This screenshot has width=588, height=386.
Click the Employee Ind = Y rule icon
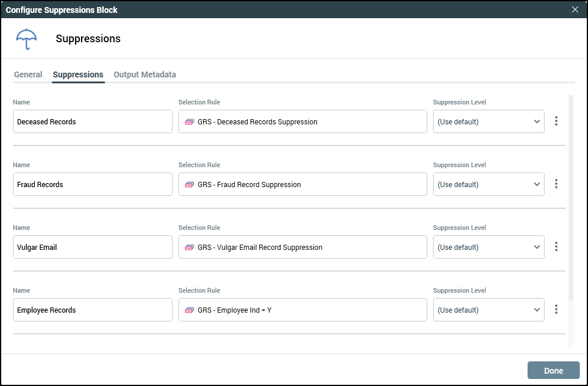tap(189, 310)
